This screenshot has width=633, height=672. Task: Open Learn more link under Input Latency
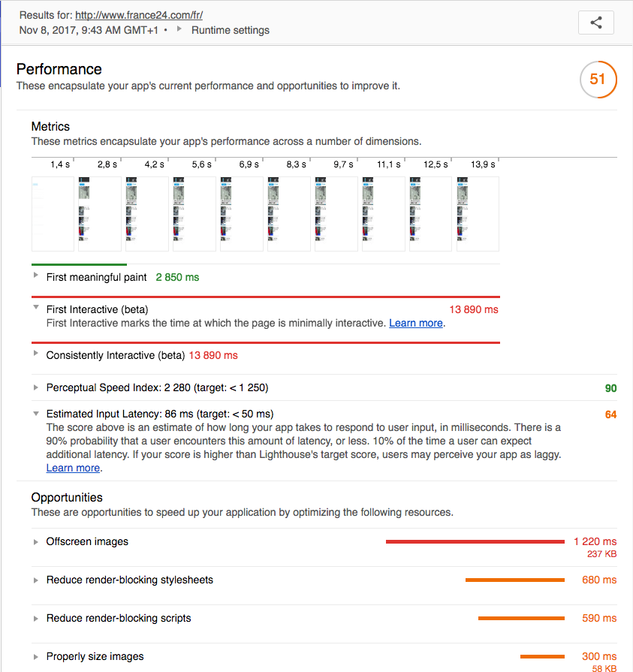73,468
